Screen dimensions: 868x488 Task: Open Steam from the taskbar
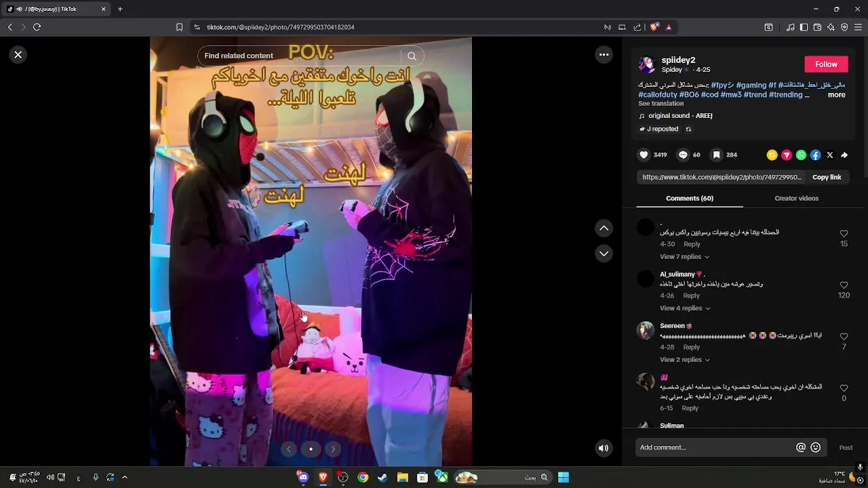pos(382,477)
